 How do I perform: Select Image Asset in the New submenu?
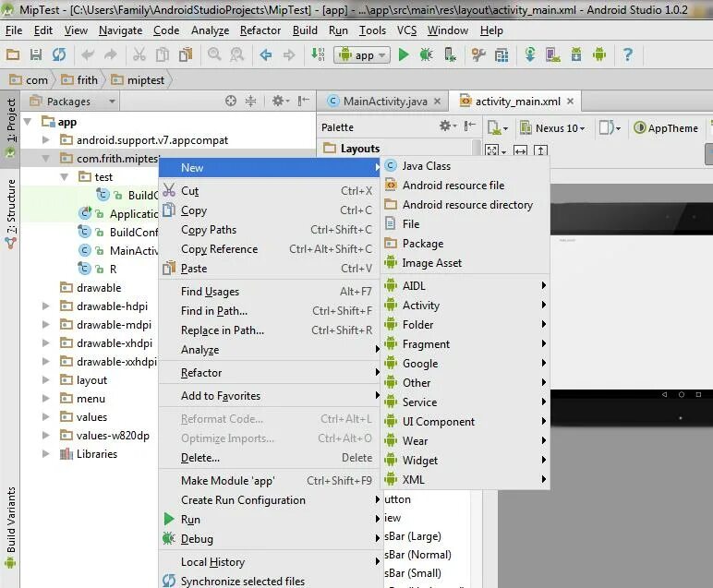click(x=465, y=263)
